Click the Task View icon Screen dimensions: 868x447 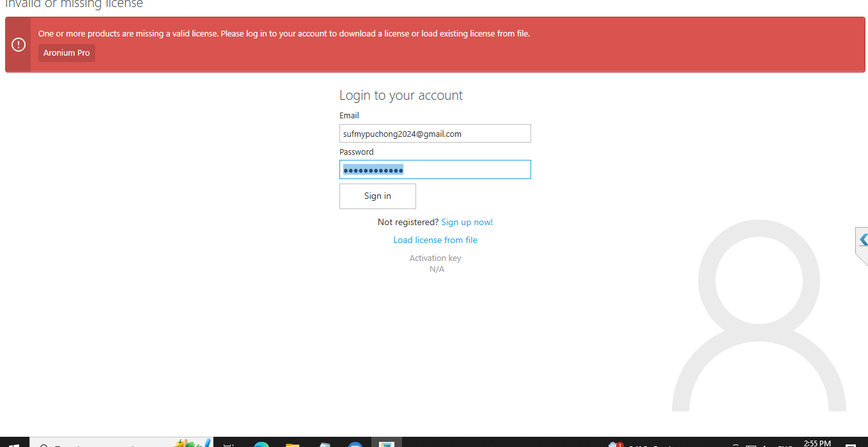(228, 444)
